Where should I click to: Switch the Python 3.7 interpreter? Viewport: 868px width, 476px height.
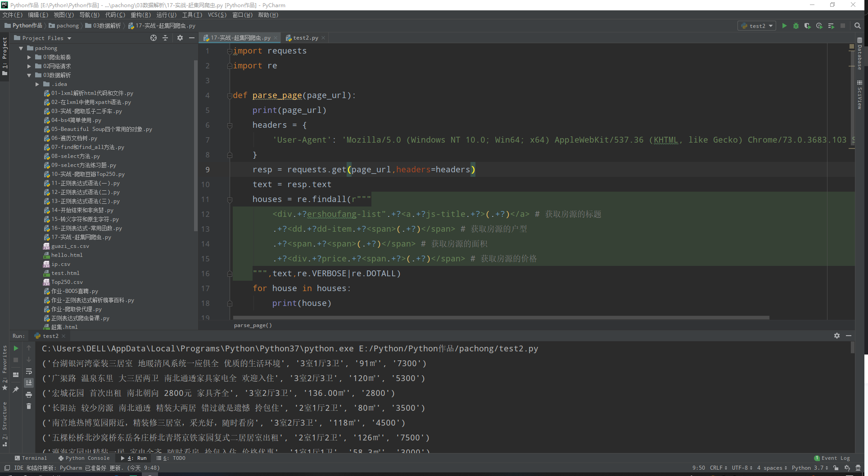(809, 468)
